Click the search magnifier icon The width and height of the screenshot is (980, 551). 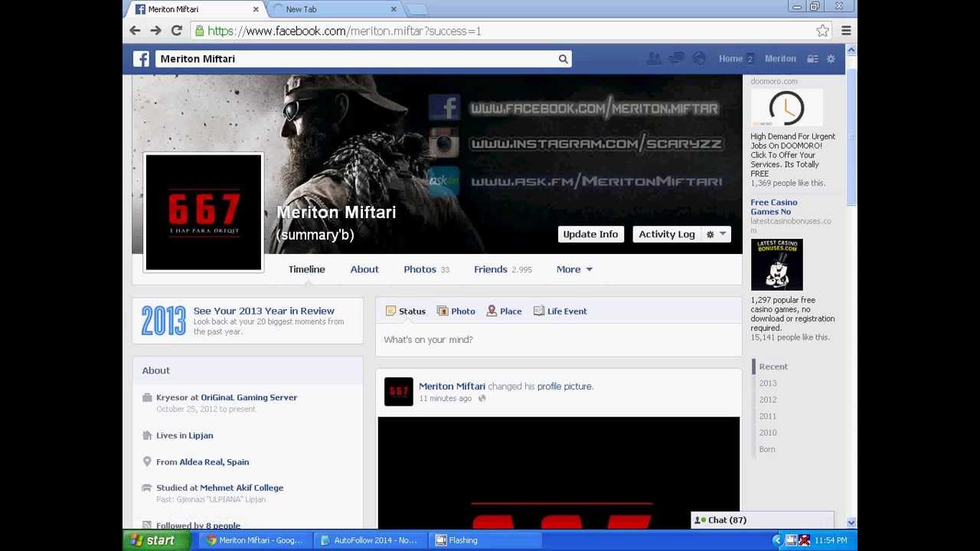563,59
